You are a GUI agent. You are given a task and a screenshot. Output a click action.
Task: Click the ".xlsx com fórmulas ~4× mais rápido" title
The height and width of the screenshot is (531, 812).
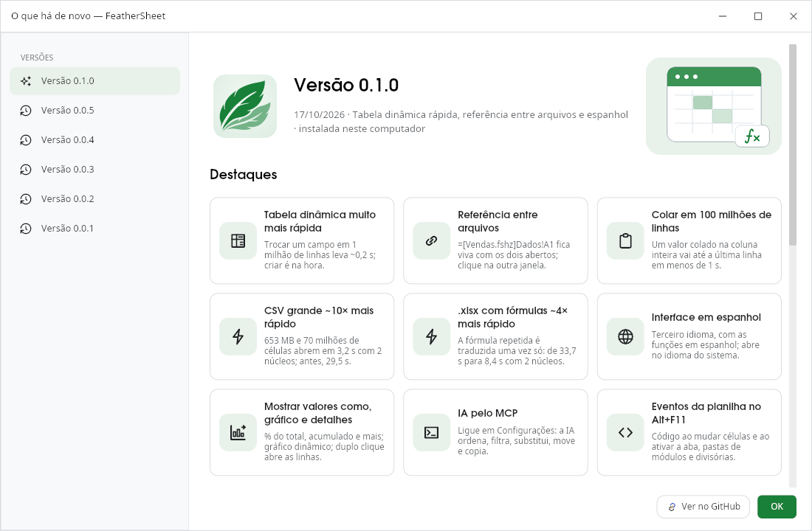513,316
